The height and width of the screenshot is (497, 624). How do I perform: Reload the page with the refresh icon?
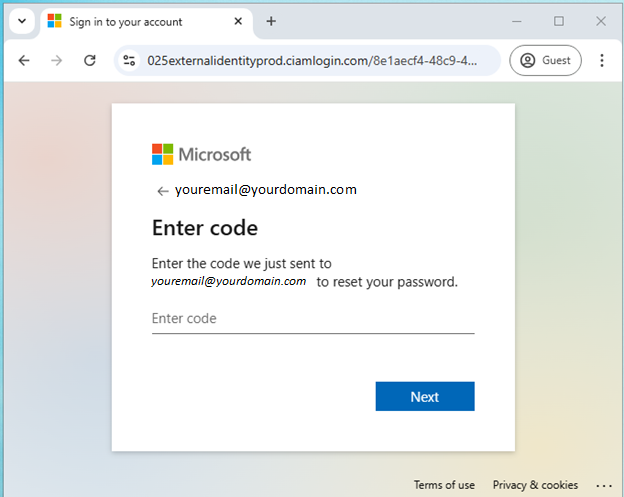[x=90, y=60]
